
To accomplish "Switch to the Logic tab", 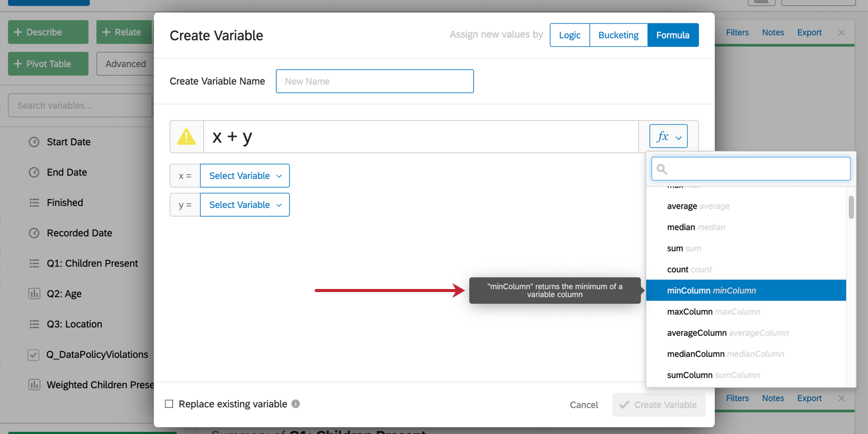I will (569, 35).
